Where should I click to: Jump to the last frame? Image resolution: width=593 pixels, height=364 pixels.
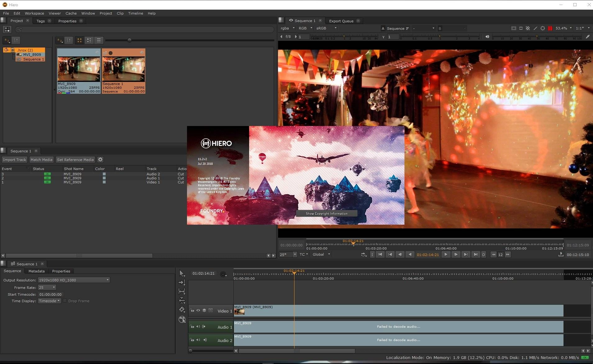tap(476, 254)
